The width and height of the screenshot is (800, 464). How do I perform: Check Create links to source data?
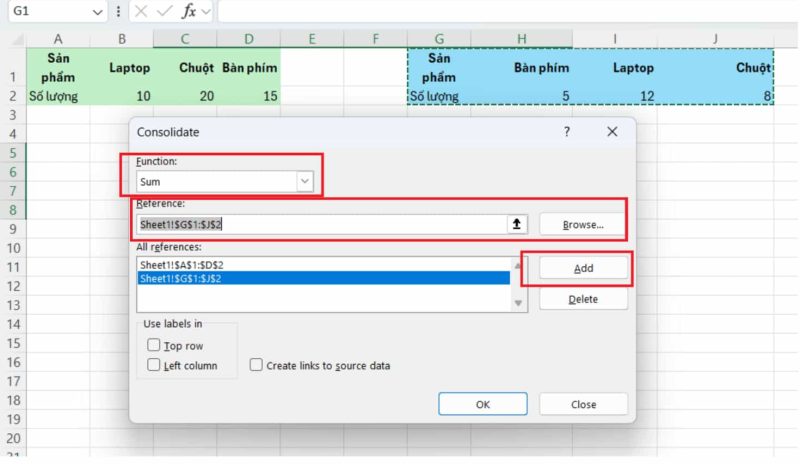click(x=256, y=364)
